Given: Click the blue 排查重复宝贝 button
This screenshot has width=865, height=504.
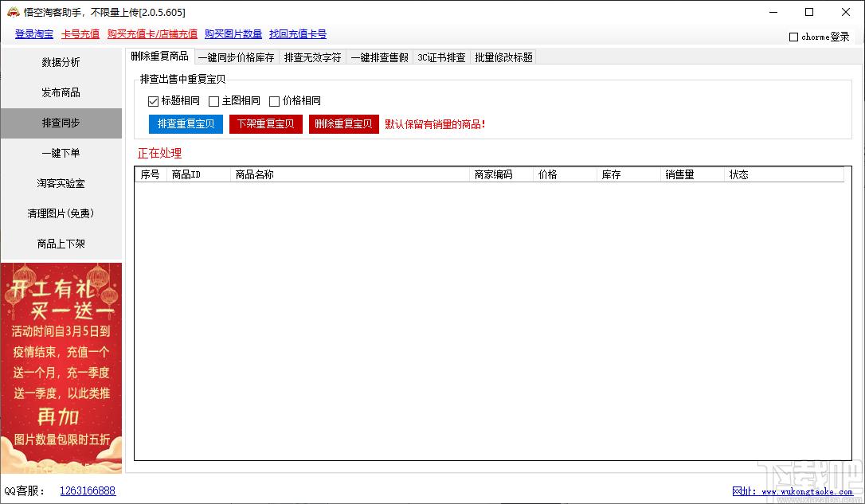Looking at the screenshot, I should [x=186, y=124].
